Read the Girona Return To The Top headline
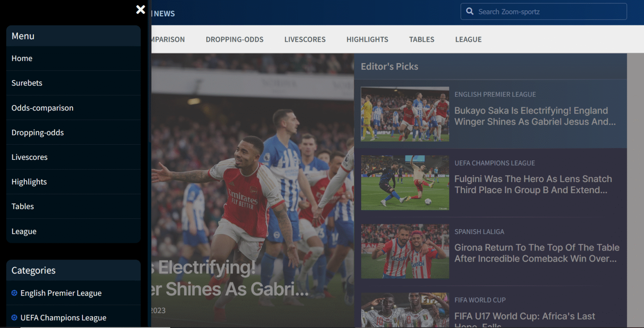This screenshot has height=328, width=644. pos(537,253)
